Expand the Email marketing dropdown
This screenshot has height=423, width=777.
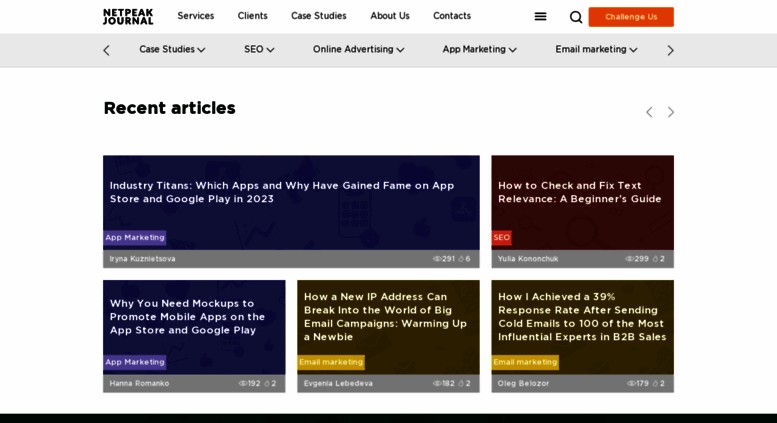pyautogui.click(x=596, y=50)
